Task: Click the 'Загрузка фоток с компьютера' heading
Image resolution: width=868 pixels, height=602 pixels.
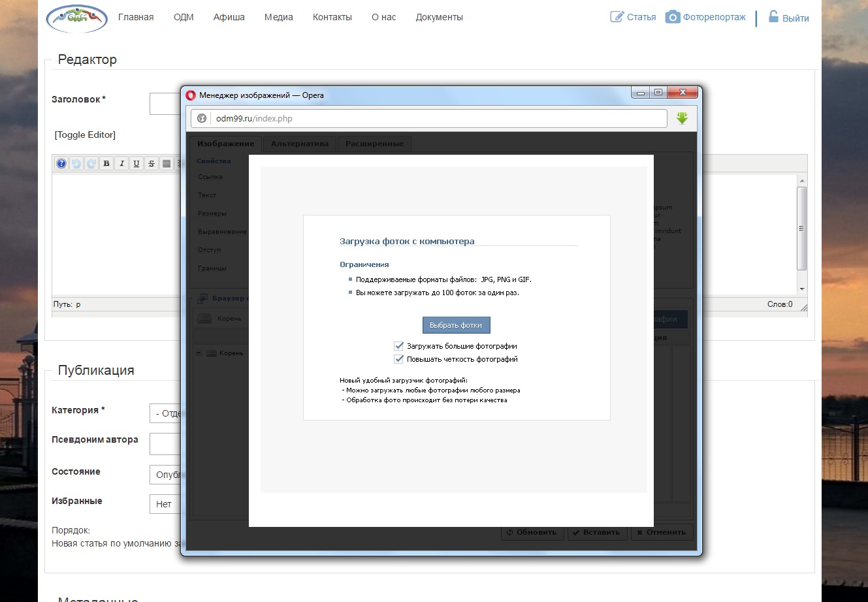Action: [407, 241]
